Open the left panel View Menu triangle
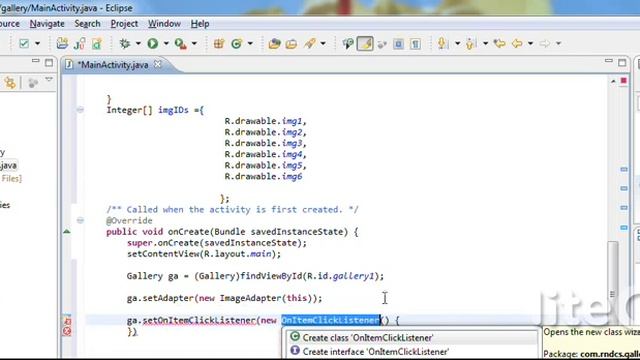Viewport: 640px width, 360px height. [49, 80]
